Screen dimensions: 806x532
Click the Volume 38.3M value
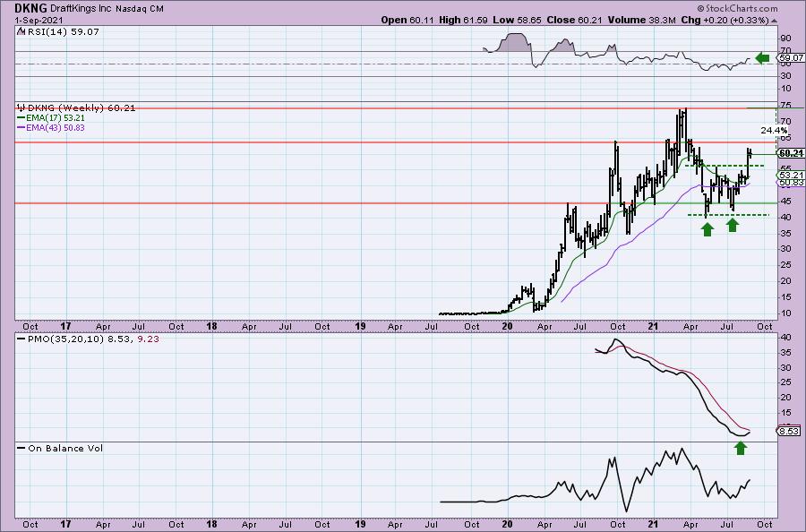[642, 20]
